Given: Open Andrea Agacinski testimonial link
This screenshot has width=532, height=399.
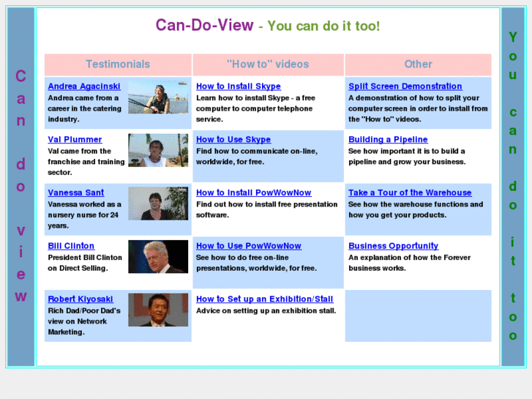Looking at the screenshot, I should [x=84, y=86].
